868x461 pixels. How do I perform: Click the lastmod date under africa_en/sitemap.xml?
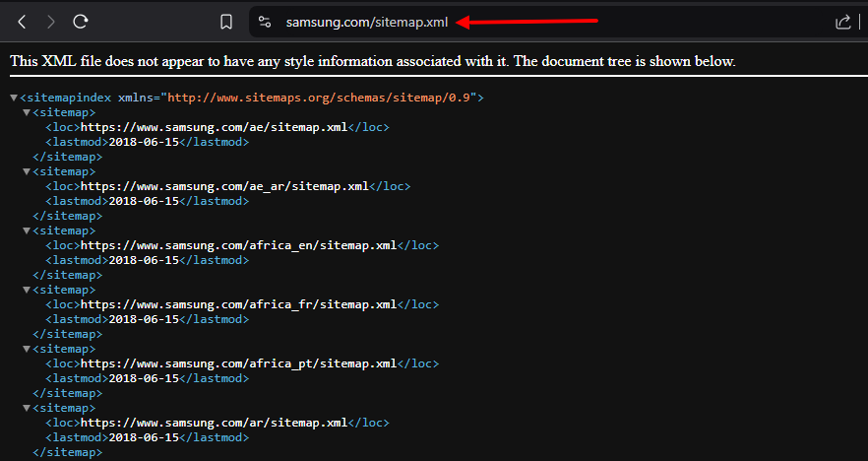[x=144, y=260]
